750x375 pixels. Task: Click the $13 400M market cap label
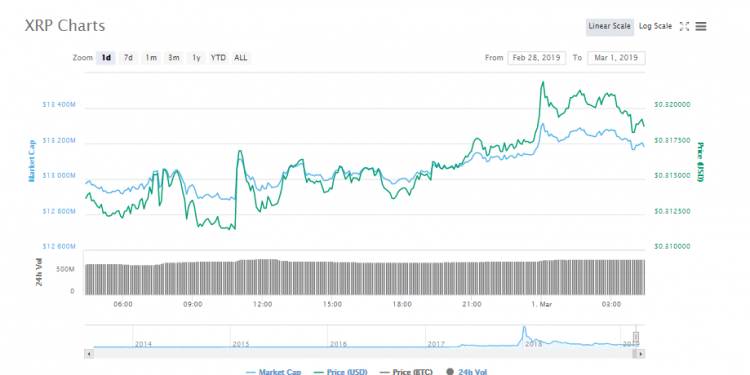(x=59, y=104)
